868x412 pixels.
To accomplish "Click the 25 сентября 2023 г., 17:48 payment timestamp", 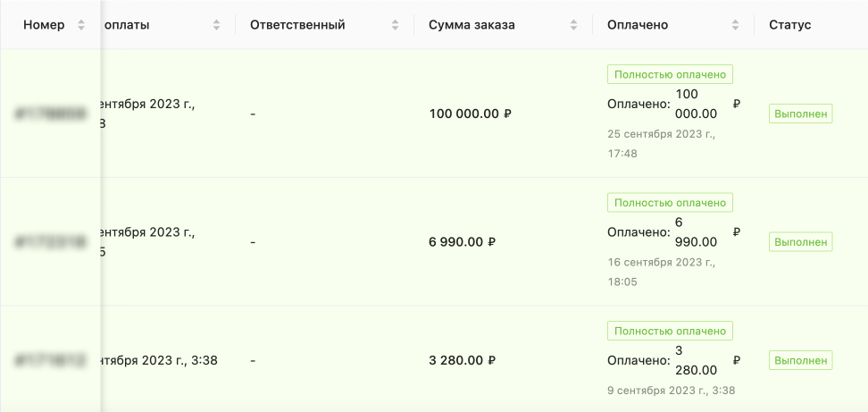I will click(x=661, y=143).
